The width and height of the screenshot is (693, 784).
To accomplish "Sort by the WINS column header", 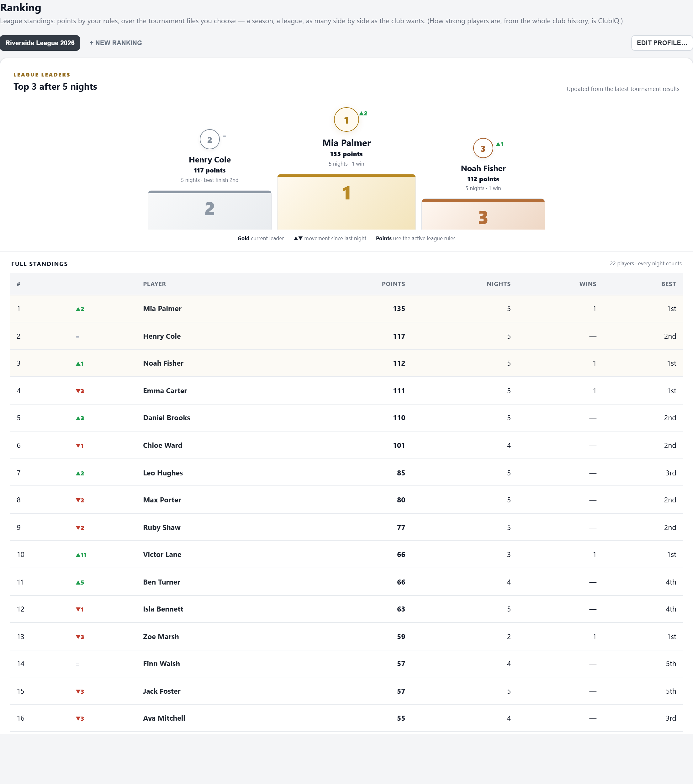I will click(x=588, y=284).
